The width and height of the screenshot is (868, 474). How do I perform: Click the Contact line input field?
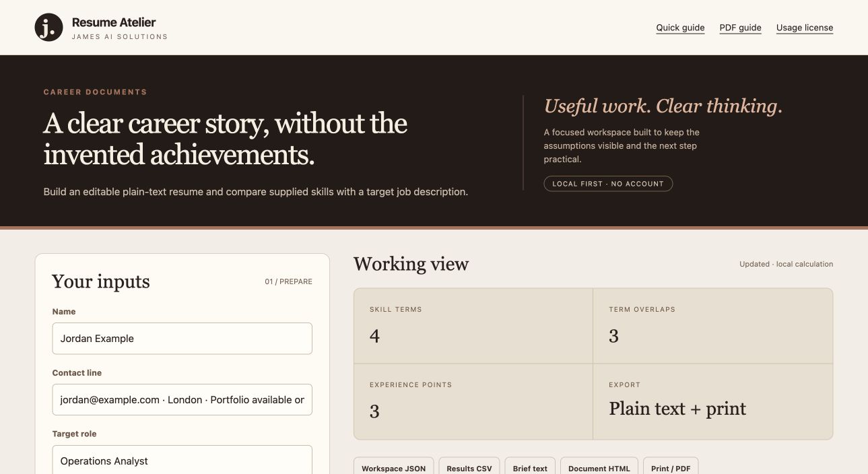pos(182,400)
